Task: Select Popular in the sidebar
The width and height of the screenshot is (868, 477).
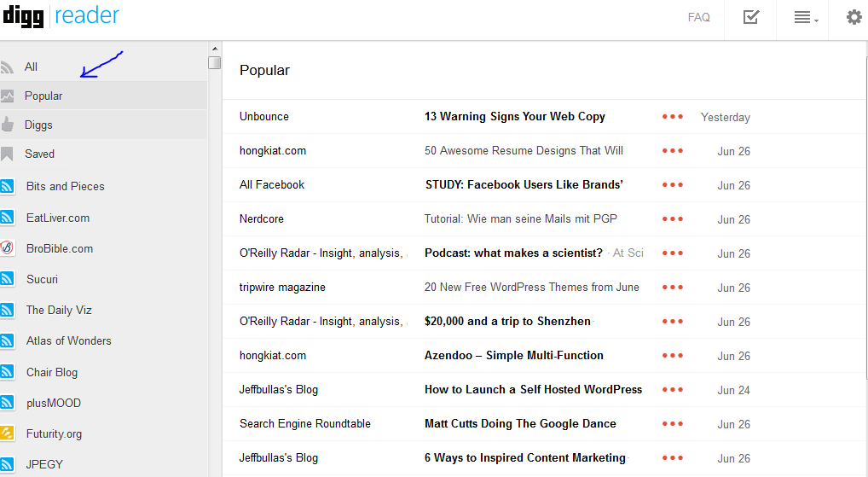Action: (x=43, y=96)
